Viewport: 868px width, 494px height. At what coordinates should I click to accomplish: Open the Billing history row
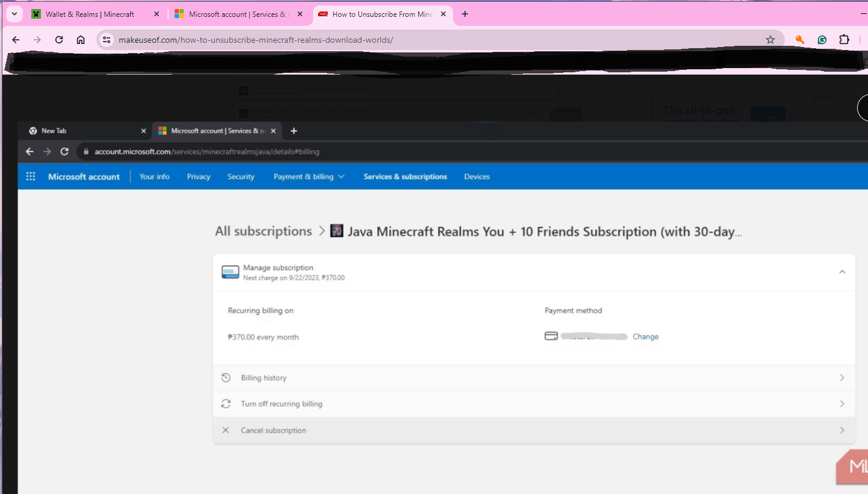coord(534,378)
